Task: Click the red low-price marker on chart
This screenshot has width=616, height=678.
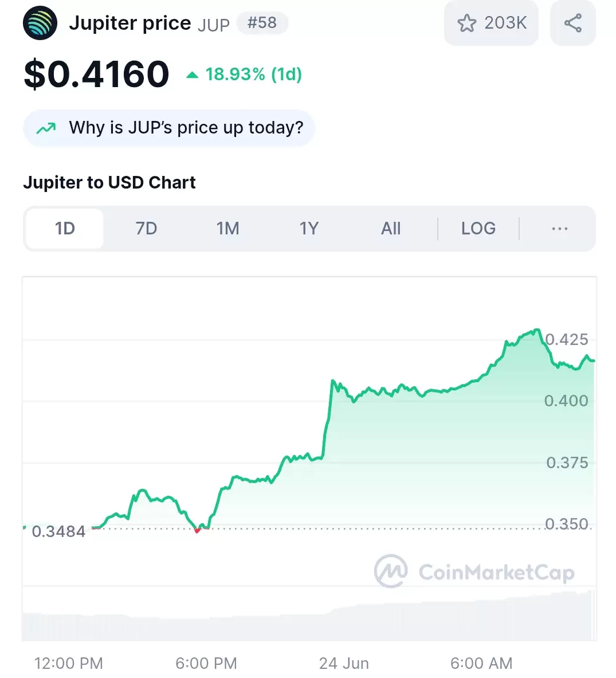Action: point(197,531)
